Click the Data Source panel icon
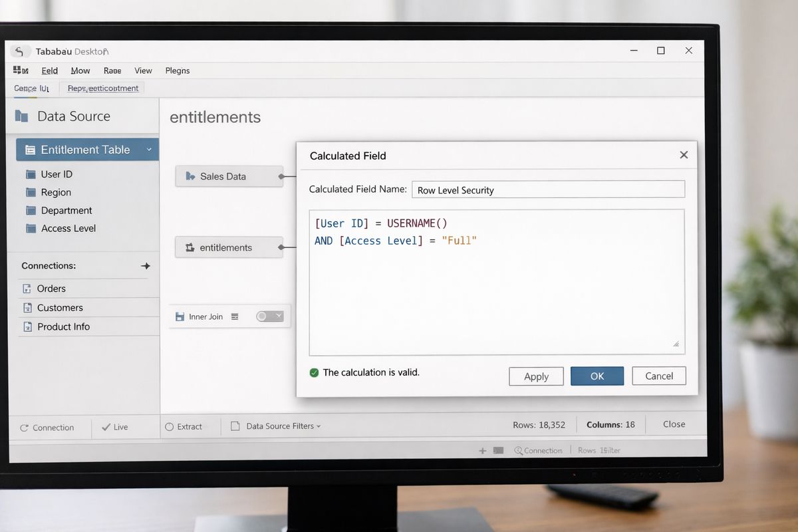Screen dimensions: 798x532 point(21,116)
